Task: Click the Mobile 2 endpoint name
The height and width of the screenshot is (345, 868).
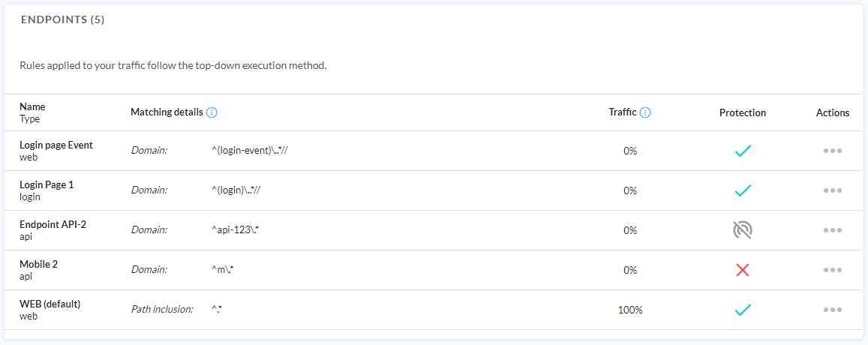Action: click(x=38, y=264)
